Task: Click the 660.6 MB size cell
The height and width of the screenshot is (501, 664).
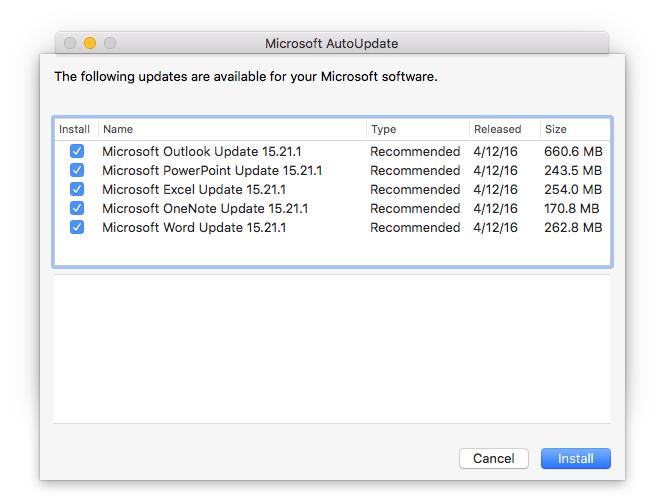Action: coord(573,152)
